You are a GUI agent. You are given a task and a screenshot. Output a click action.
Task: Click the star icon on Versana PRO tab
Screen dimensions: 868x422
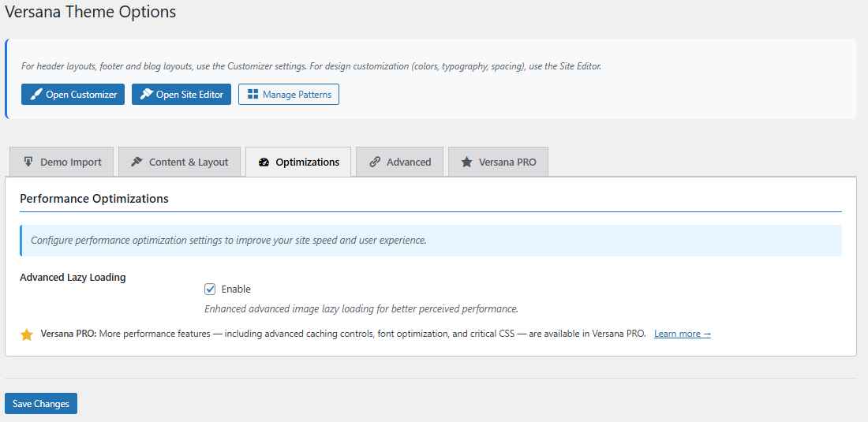tap(466, 162)
